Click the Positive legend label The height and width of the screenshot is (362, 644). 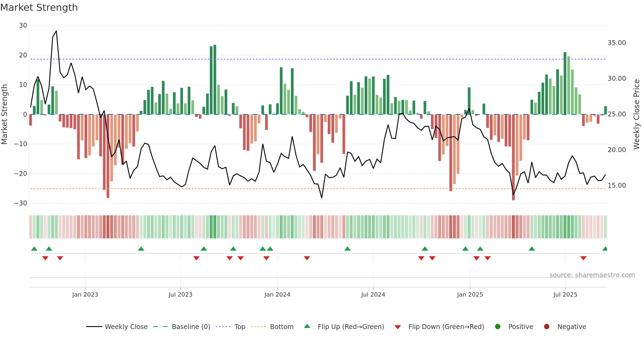coord(521,327)
